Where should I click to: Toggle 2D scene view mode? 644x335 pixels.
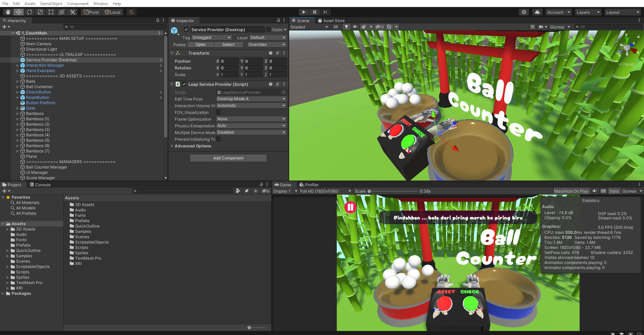point(335,27)
